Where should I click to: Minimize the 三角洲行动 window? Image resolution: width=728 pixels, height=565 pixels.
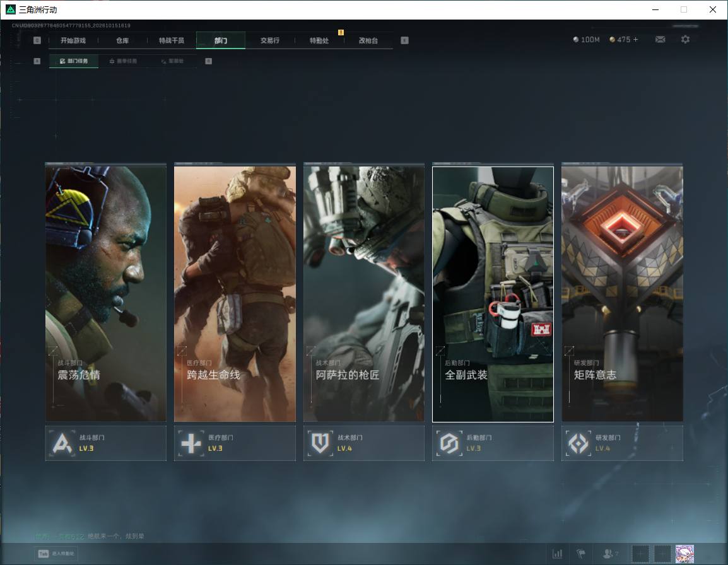coord(655,9)
